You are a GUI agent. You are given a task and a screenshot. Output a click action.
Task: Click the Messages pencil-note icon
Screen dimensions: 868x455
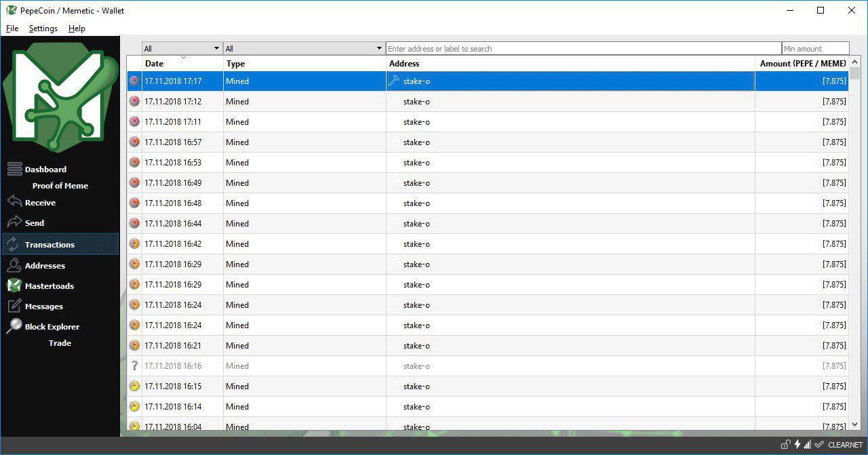click(14, 306)
